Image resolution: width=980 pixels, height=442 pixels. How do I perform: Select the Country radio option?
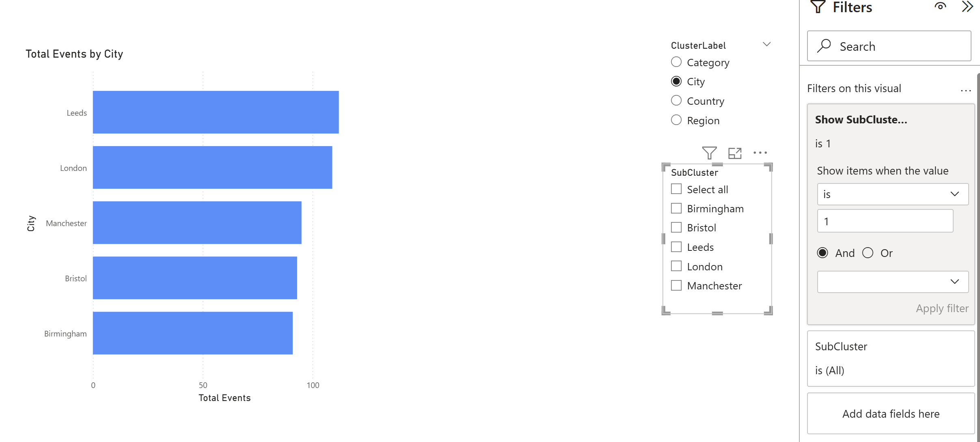click(x=676, y=101)
